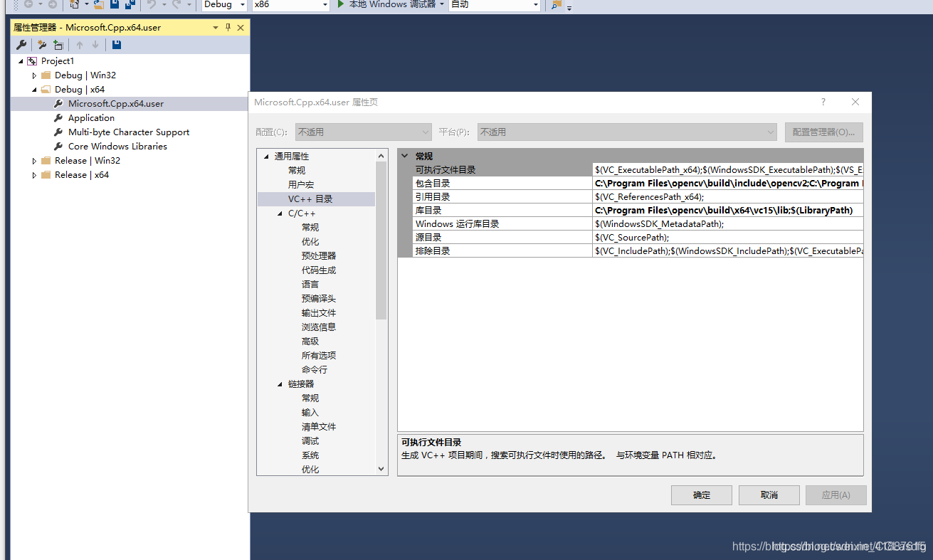Expand the Debug | Win32 node
Image resolution: width=933 pixels, height=560 pixels.
(x=34, y=75)
